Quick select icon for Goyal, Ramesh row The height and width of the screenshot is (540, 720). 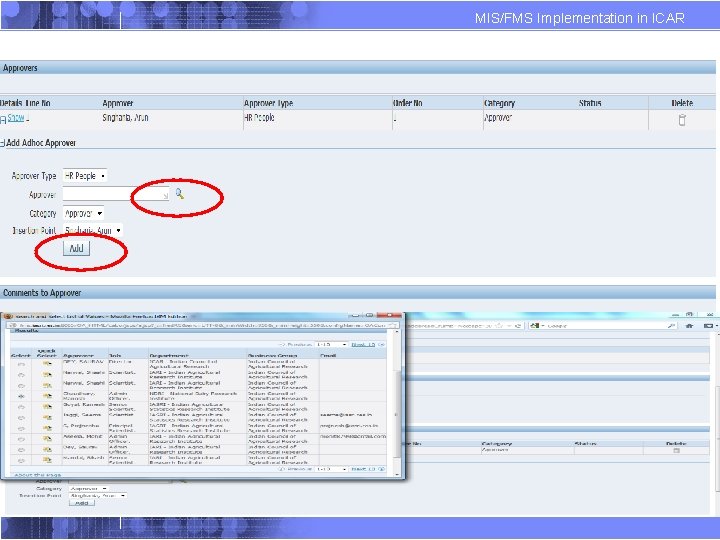pos(47,407)
